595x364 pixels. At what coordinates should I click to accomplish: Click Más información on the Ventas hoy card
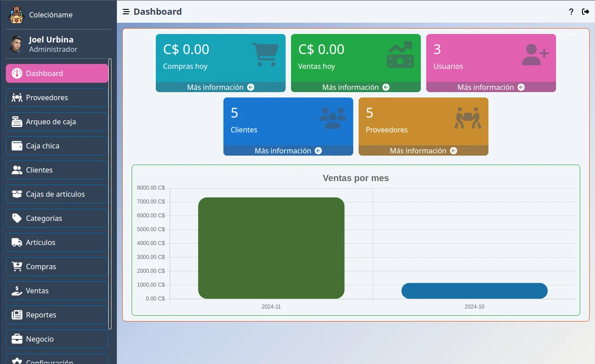point(355,87)
